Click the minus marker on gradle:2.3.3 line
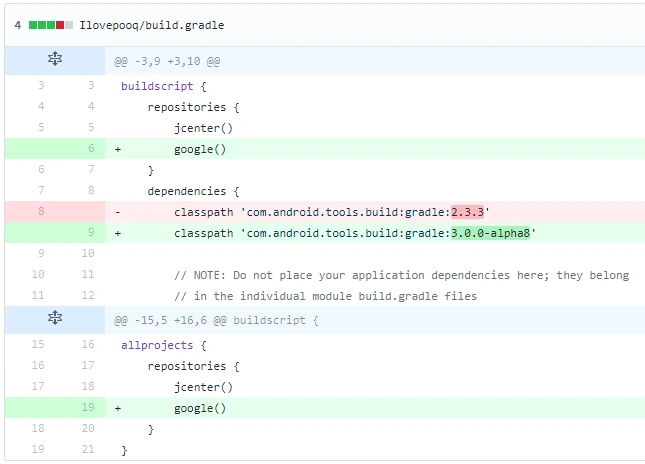The height and width of the screenshot is (464, 645). 118,212
